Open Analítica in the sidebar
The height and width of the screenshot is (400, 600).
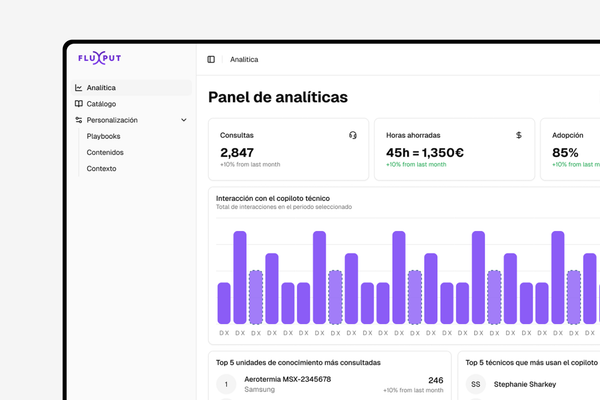(131, 88)
